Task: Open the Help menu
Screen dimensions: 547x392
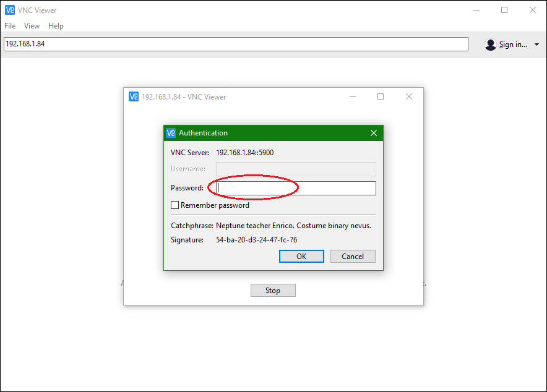Action: tap(56, 26)
